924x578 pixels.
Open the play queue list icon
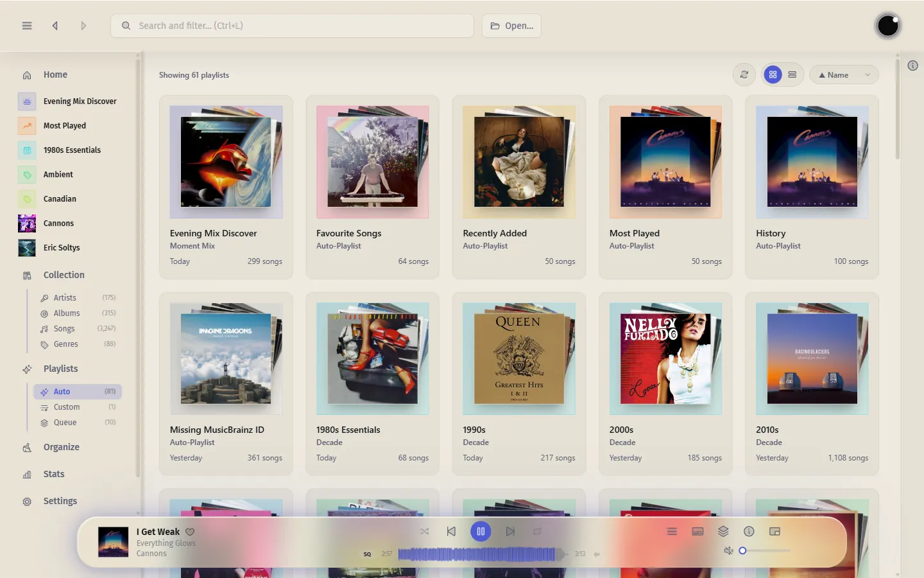(x=672, y=532)
